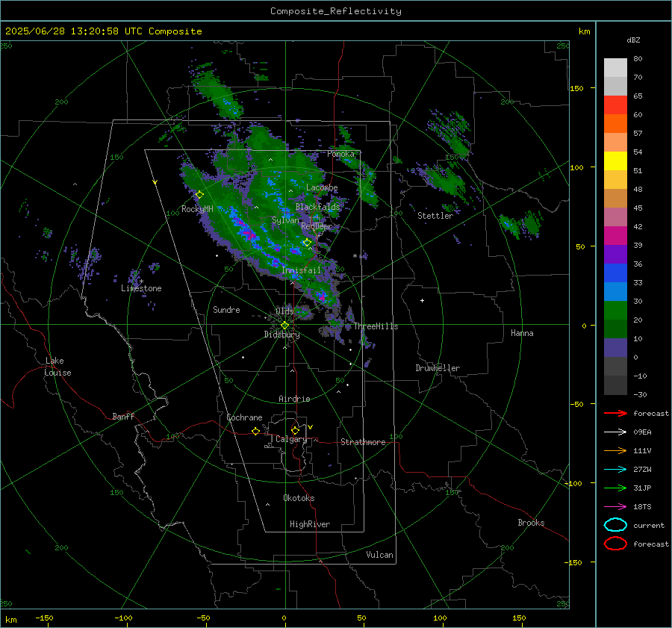Select the cyan current ellipse icon

coord(615,525)
